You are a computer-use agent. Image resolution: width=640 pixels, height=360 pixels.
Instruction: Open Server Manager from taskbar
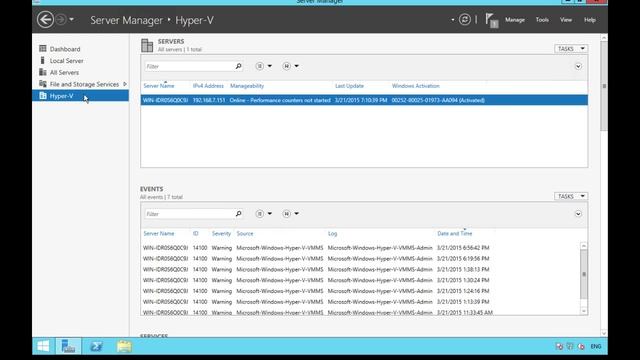68,347
